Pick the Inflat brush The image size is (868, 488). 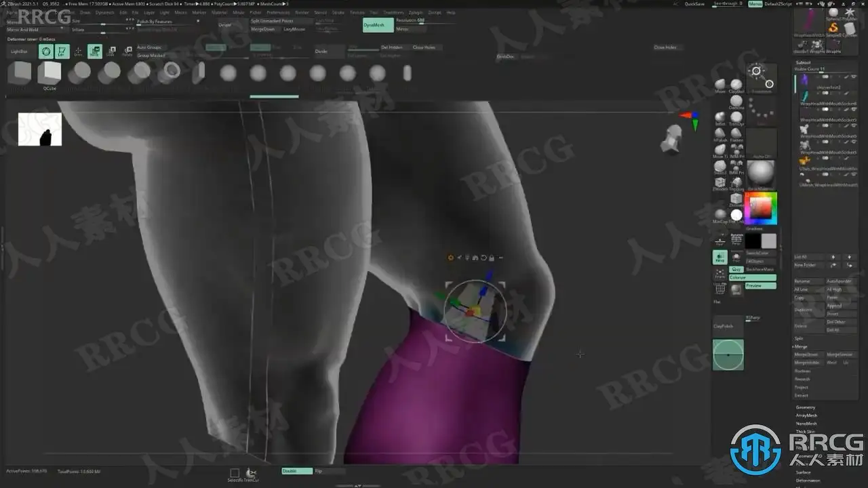coord(720,117)
